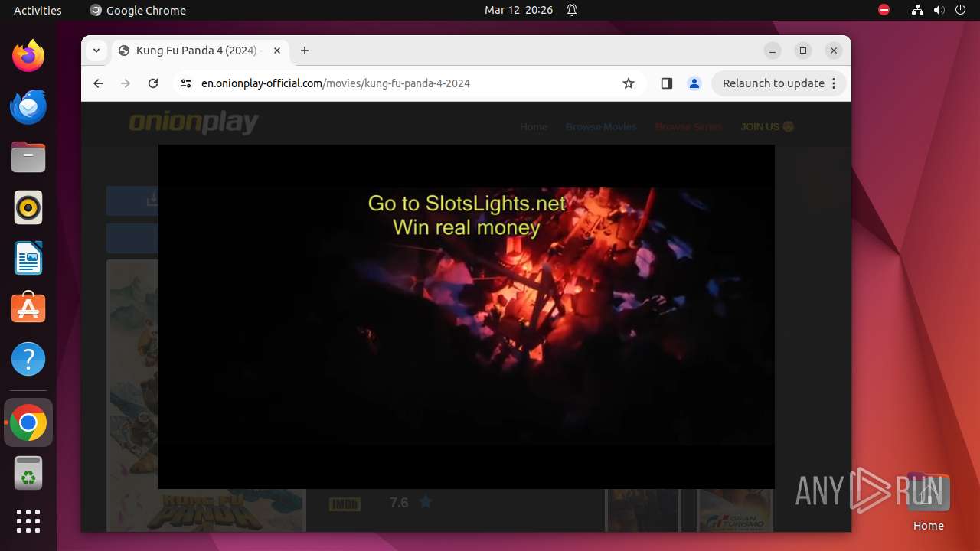The width and height of the screenshot is (980, 551).
Task: Click the Chrome forward arrow
Action: [126, 83]
